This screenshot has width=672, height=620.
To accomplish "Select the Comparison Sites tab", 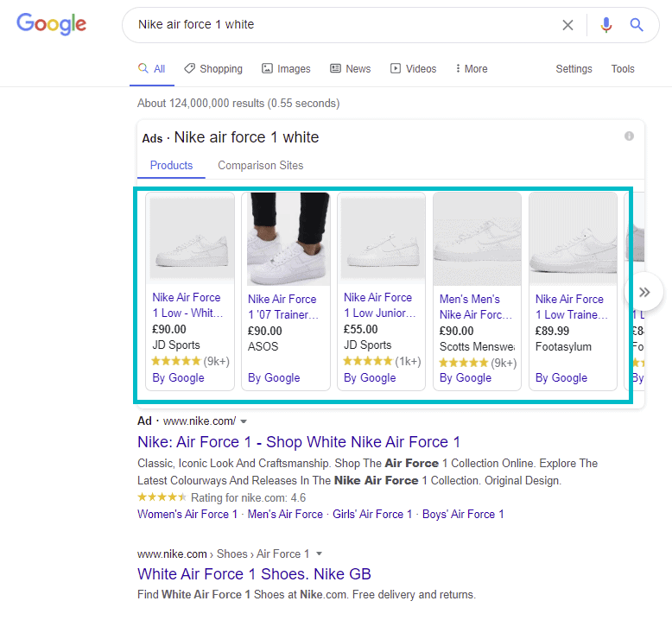I will [x=260, y=165].
